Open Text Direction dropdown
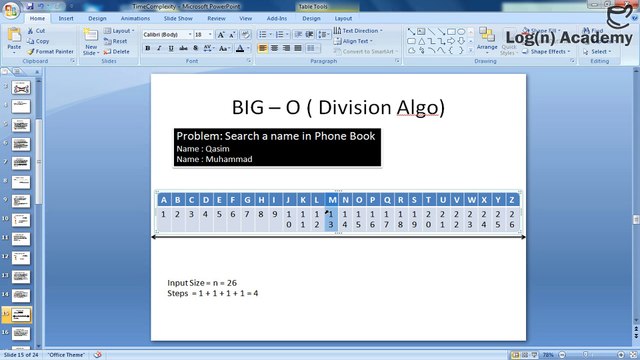The image size is (640, 360). pyautogui.click(x=358, y=31)
